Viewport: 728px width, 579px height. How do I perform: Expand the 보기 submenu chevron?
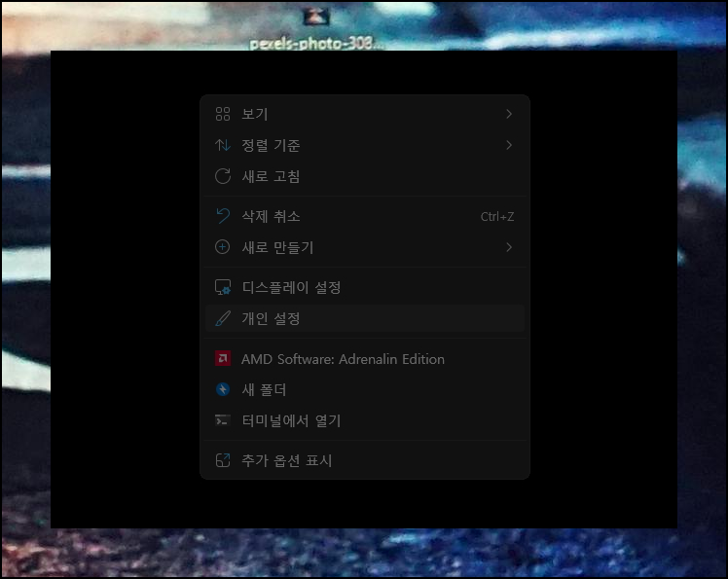click(509, 114)
